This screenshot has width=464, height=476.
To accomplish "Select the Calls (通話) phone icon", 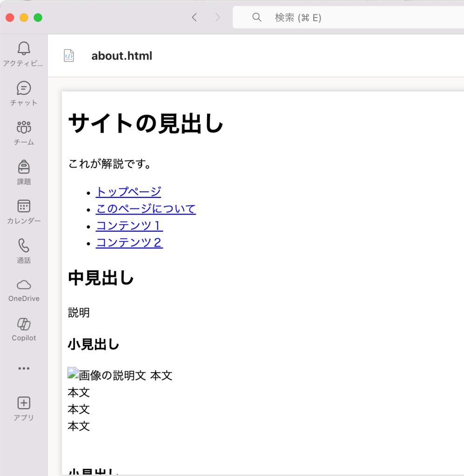I will point(24,246).
